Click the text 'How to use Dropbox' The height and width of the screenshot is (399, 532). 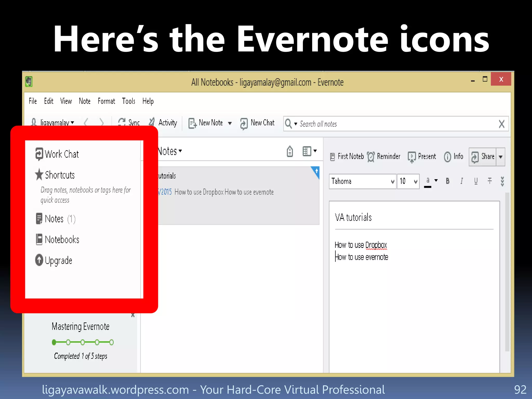[x=361, y=245]
